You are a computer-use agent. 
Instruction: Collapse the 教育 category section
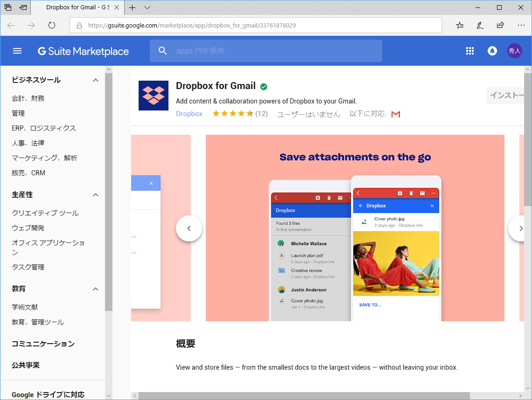tap(96, 289)
